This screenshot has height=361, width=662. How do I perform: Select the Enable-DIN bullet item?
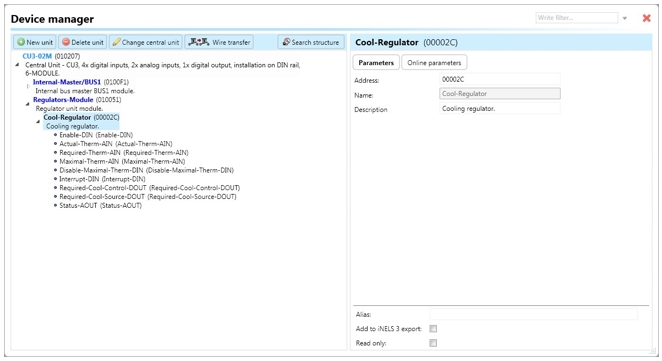tap(96, 135)
